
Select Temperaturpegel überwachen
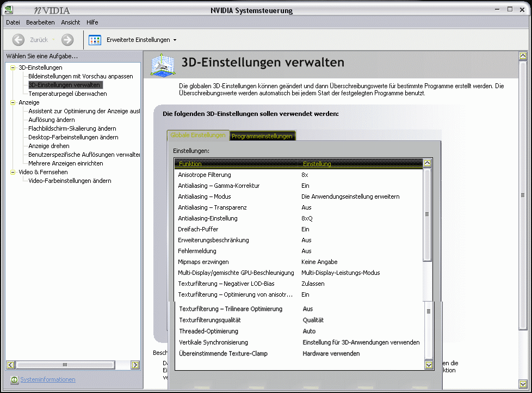67,94
